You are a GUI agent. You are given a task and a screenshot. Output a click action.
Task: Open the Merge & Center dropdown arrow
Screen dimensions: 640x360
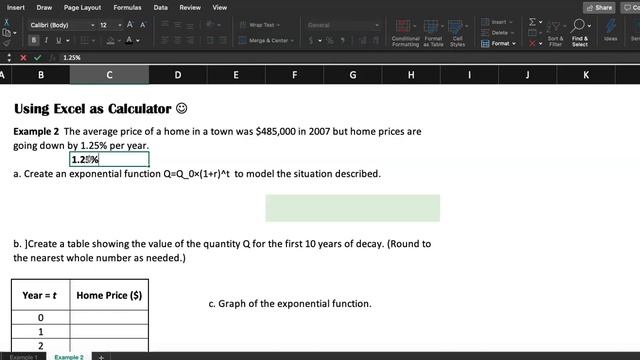pos(292,40)
